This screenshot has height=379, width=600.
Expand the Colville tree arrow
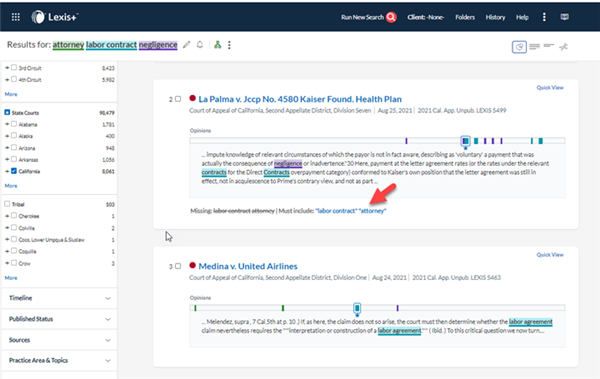tap(7, 228)
